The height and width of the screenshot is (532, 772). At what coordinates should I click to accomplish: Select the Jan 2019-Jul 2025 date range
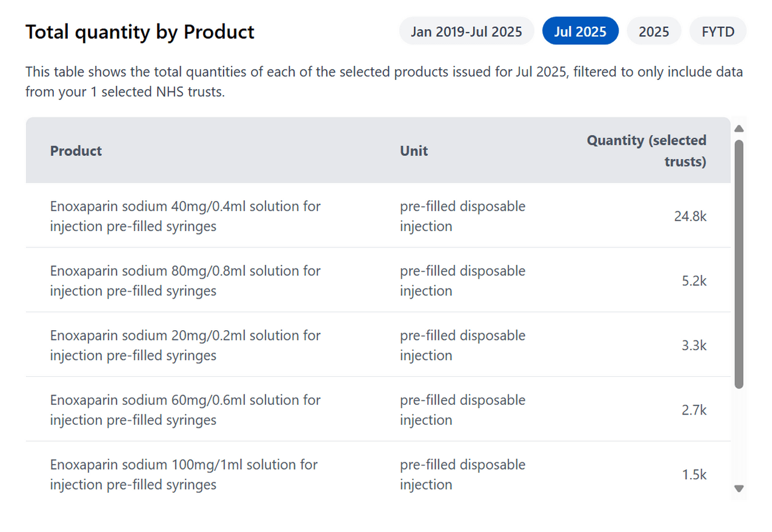coord(466,32)
